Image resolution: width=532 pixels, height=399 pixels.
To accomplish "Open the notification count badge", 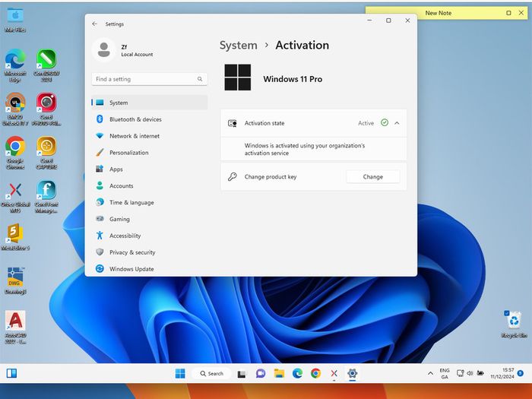I will coord(520,373).
